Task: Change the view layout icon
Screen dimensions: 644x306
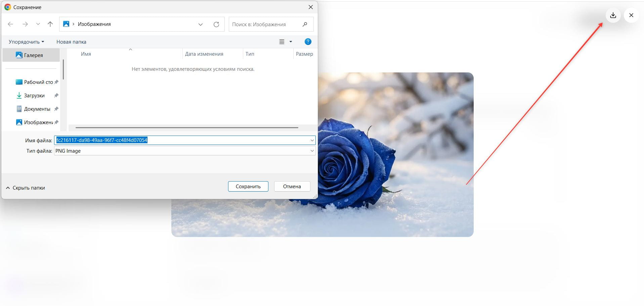Action: (x=282, y=42)
